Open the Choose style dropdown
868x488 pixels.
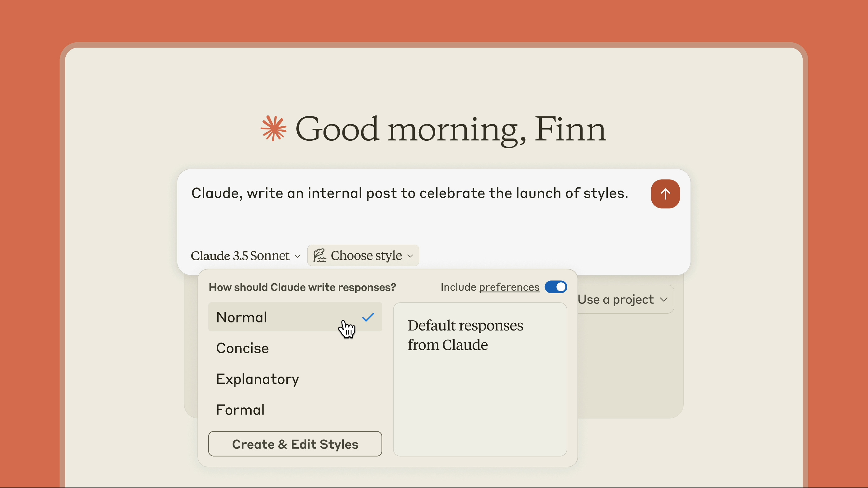pyautogui.click(x=363, y=256)
